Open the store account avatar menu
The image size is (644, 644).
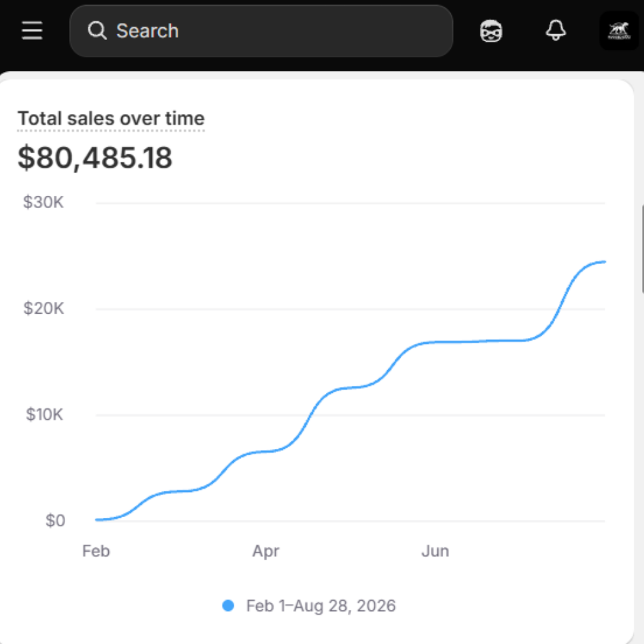pyautogui.click(x=619, y=31)
